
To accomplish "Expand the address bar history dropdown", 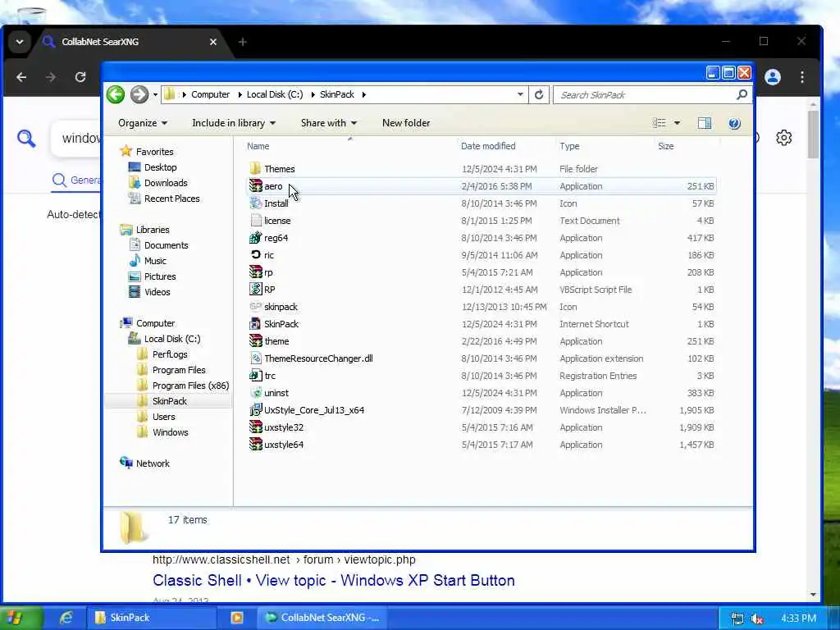I will [520, 94].
